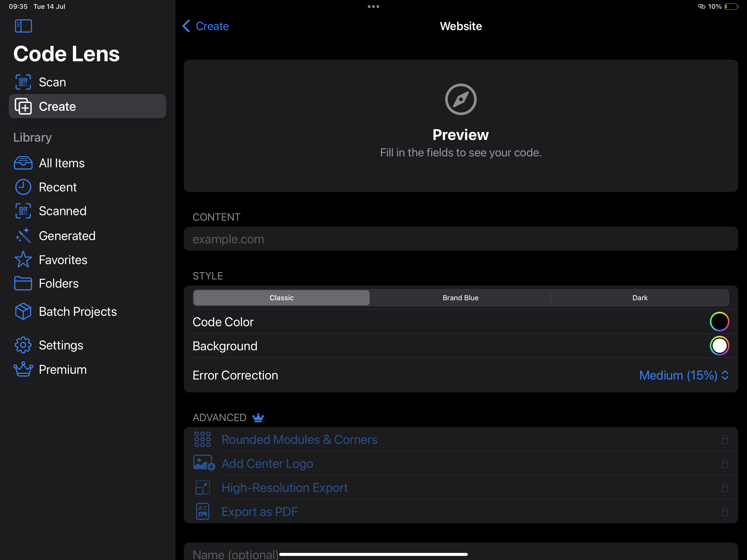Open the Scan QR icon

pyautogui.click(x=23, y=82)
